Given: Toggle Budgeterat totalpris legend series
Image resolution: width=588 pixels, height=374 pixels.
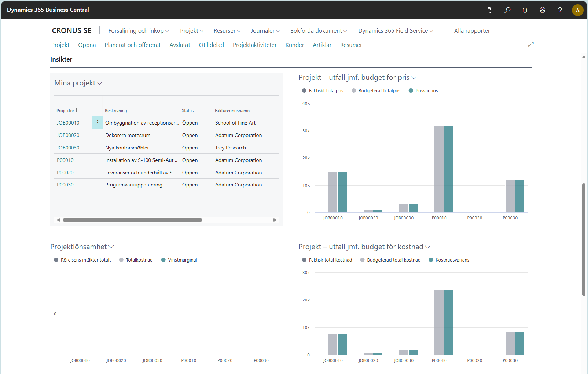Looking at the screenshot, I should (376, 91).
